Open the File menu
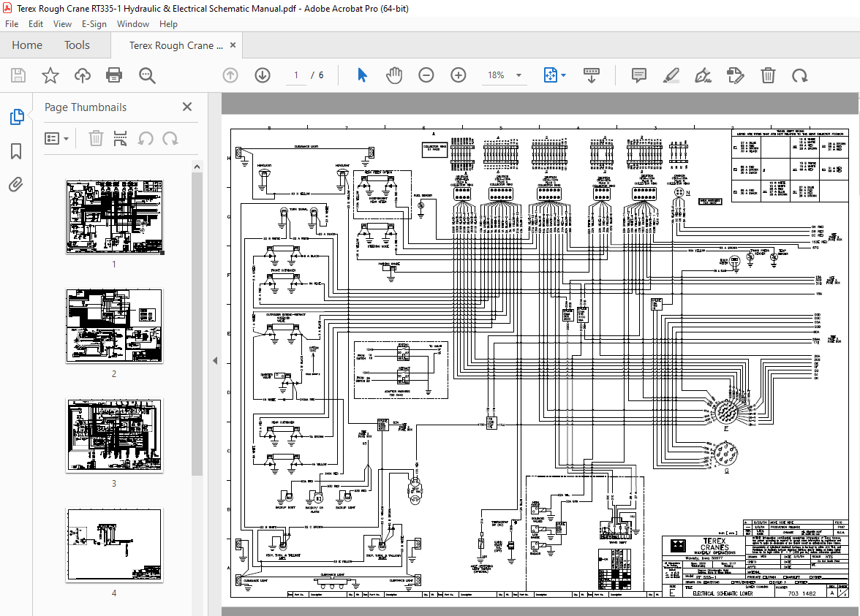The width and height of the screenshot is (860, 616). (12, 24)
